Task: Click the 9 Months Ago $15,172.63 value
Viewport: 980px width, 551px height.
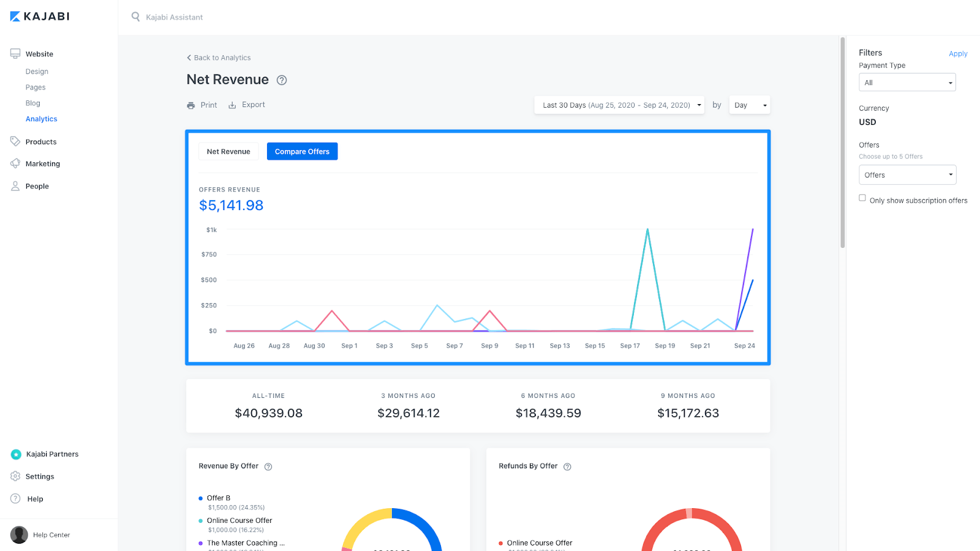Action: [688, 413]
